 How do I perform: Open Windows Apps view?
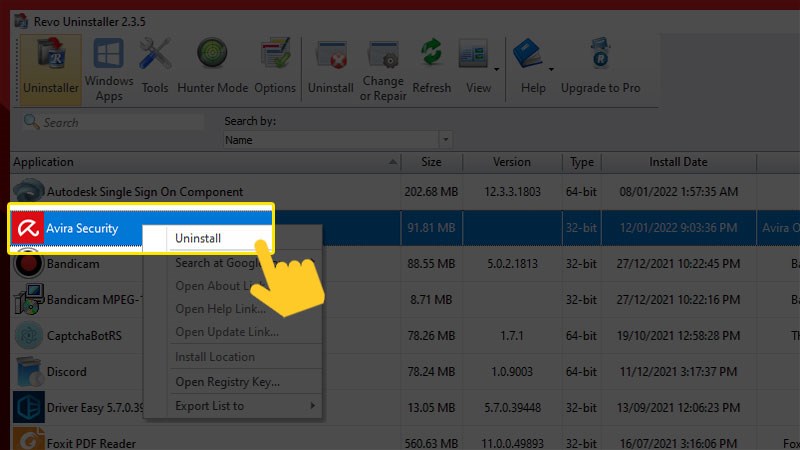coord(109,70)
